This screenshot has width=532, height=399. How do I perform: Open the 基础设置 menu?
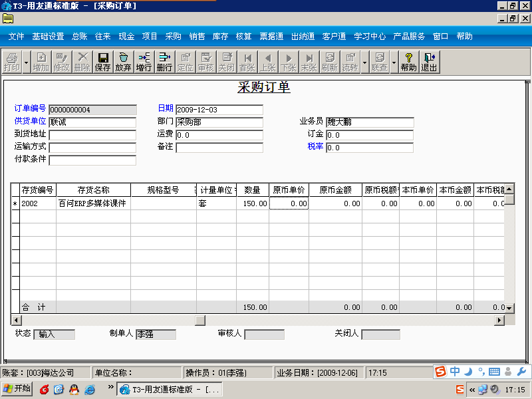point(48,37)
